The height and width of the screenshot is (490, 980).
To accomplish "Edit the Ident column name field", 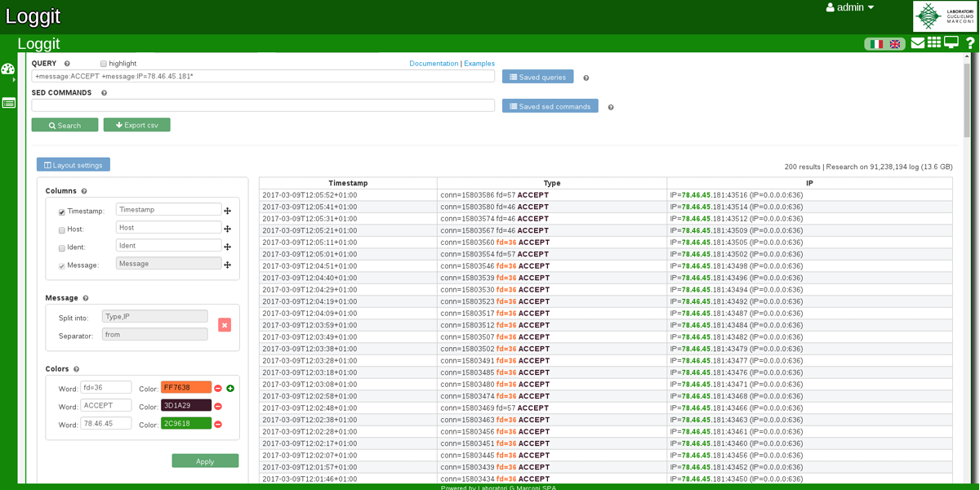I will (168, 246).
